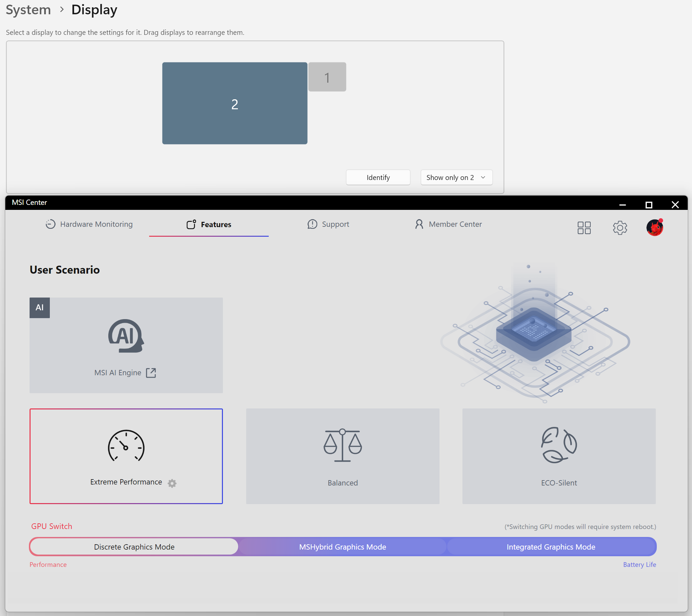Click the Identify button in Display settings
The width and height of the screenshot is (692, 616).
point(378,177)
